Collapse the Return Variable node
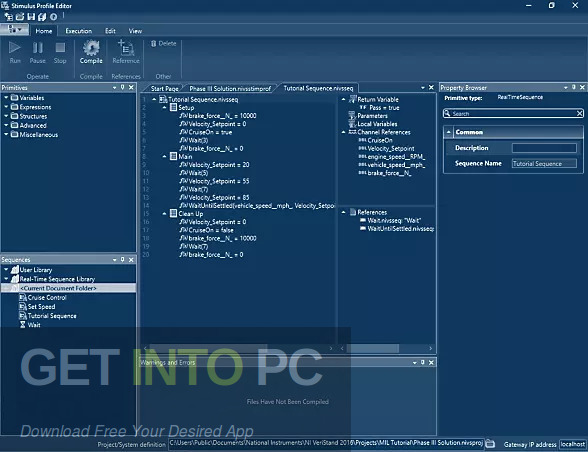Screen dimensions: 588x452 (344, 99)
